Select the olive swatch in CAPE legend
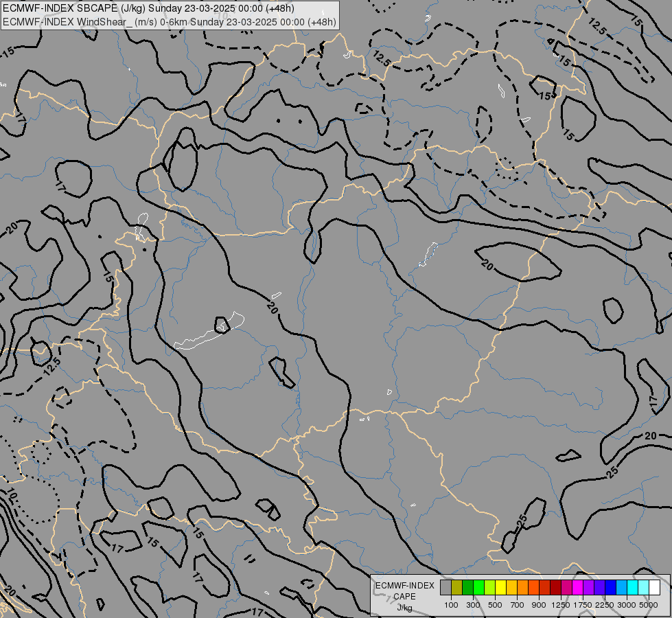672x618 pixels. tap(457, 587)
